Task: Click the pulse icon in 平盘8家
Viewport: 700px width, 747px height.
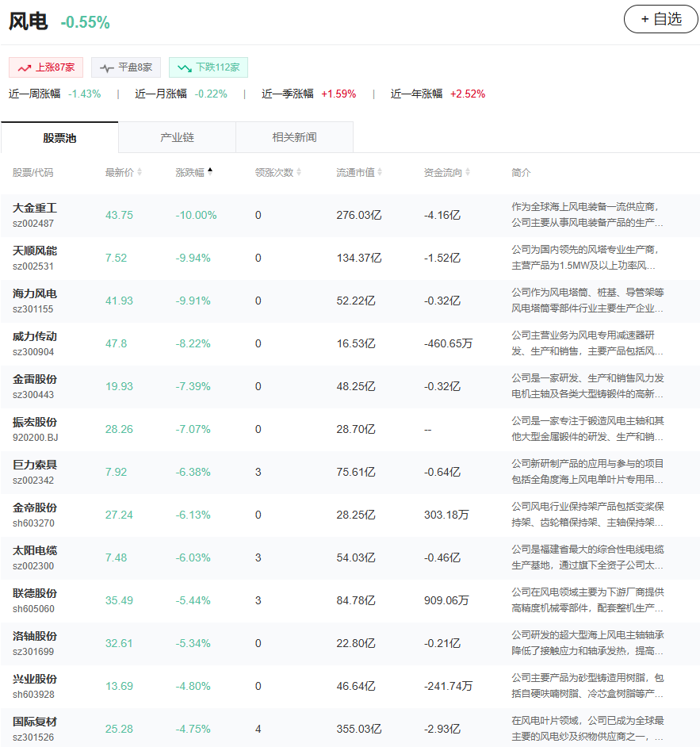Action: pyautogui.click(x=107, y=68)
